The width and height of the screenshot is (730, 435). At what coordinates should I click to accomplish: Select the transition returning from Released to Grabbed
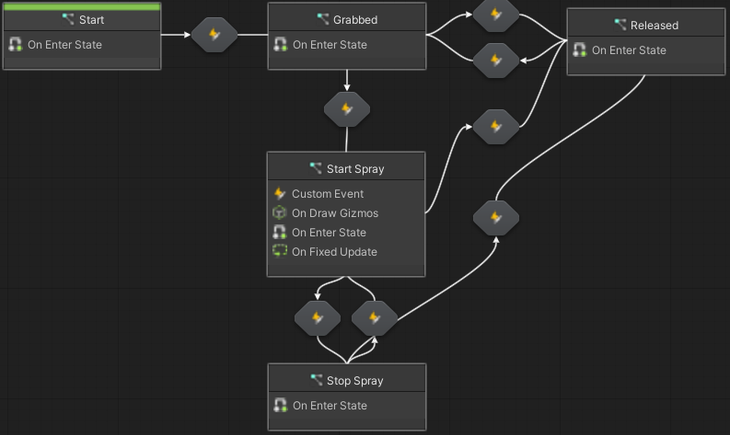pyautogui.click(x=495, y=60)
